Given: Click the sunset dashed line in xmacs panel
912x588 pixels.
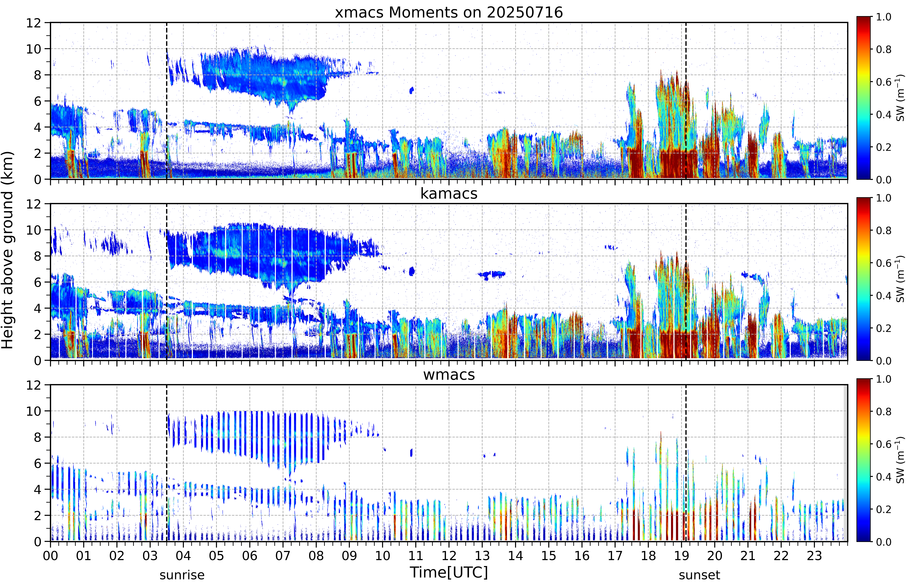Looking at the screenshot, I should pos(686,101).
